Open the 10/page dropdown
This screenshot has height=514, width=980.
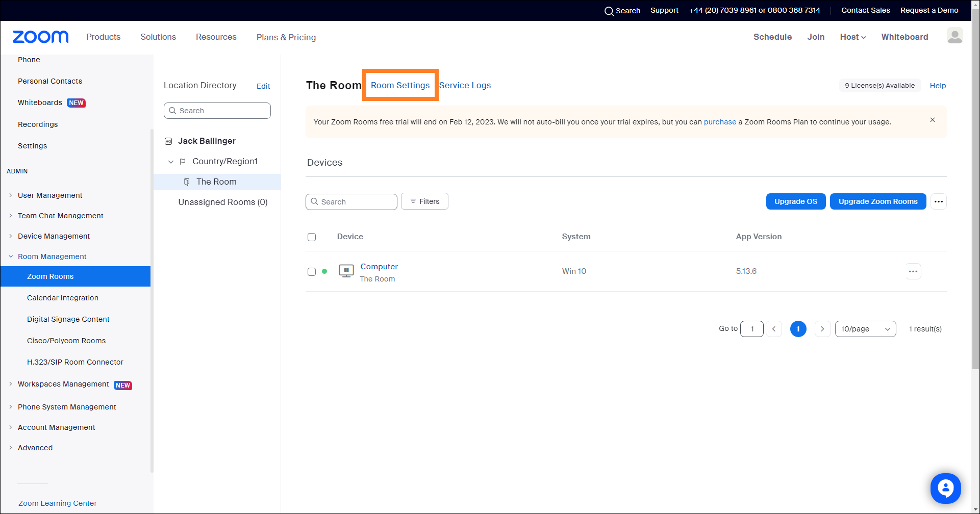coord(865,329)
